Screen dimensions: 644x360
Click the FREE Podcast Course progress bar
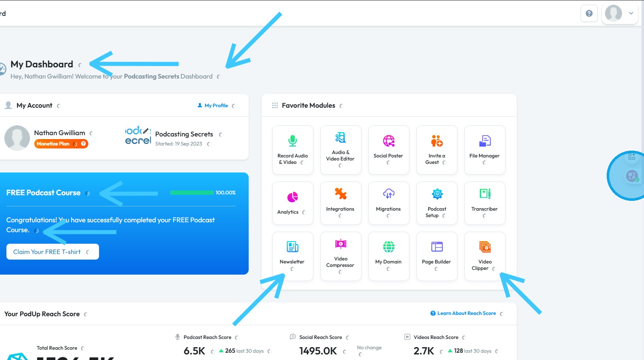(192, 193)
